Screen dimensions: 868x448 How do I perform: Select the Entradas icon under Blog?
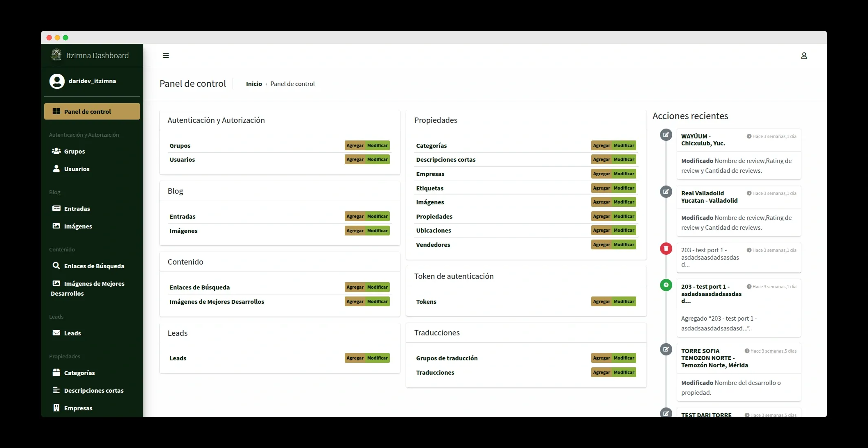(56, 208)
